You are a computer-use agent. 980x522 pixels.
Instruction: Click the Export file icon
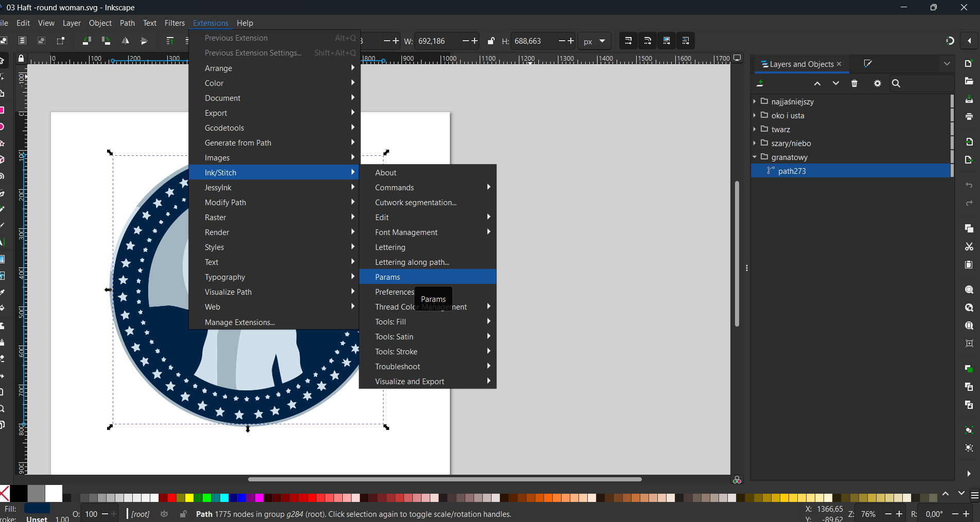point(969,160)
